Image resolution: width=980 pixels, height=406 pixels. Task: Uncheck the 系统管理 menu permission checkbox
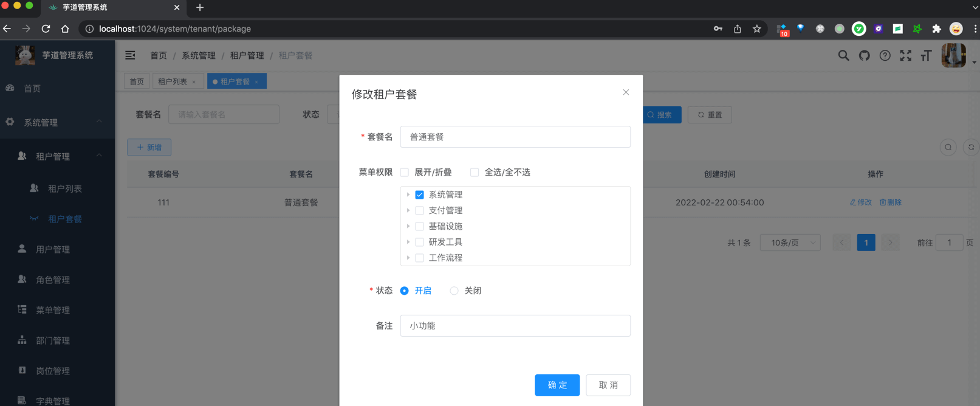pyautogui.click(x=419, y=195)
